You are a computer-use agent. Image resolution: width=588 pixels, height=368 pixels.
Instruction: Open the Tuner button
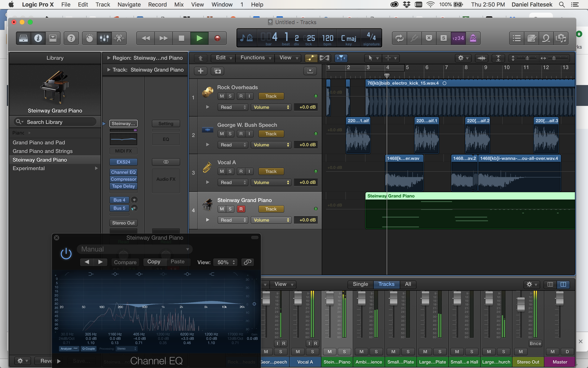pos(414,38)
